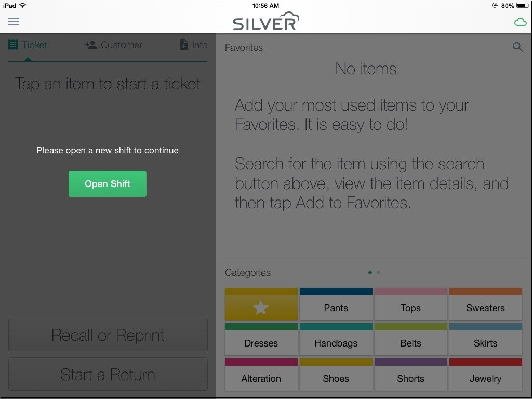The width and height of the screenshot is (532, 399).
Task: Select the gold star favorites category
Action: 261,303
